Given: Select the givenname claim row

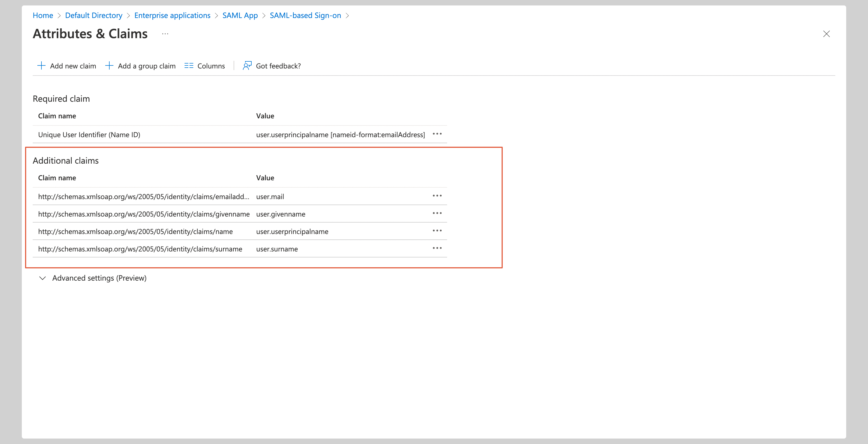Looking at the screenshot, I should click(x=144, y=214).
